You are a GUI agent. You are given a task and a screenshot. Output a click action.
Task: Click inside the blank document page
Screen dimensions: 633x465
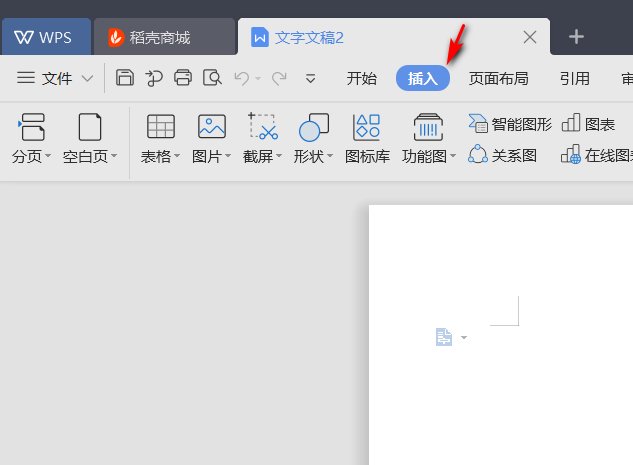[501, 335]
